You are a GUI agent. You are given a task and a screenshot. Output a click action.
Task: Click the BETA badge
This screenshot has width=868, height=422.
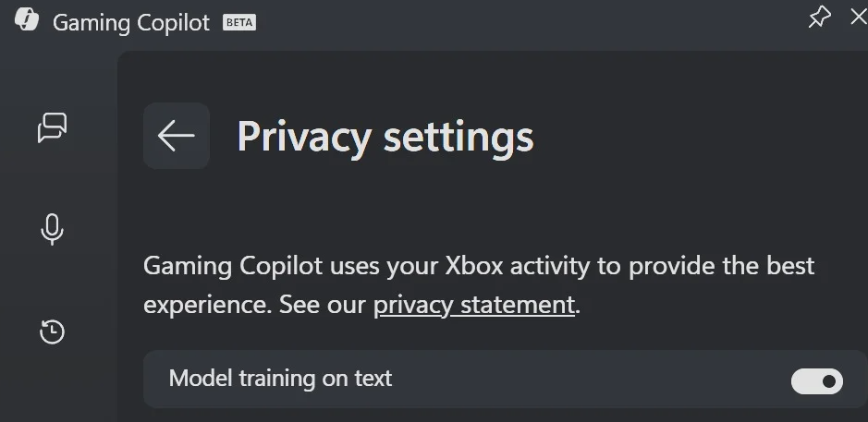(x=239, y=22)
